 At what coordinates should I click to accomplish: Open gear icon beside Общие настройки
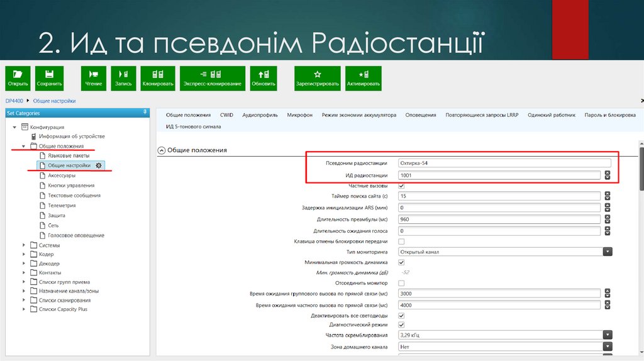point(99,165)
